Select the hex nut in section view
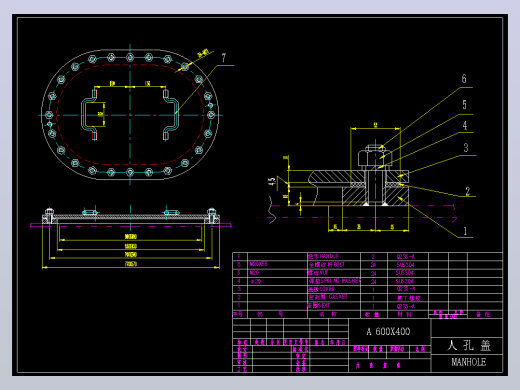Viewport: 520px width, 390px height. (375, 158)
